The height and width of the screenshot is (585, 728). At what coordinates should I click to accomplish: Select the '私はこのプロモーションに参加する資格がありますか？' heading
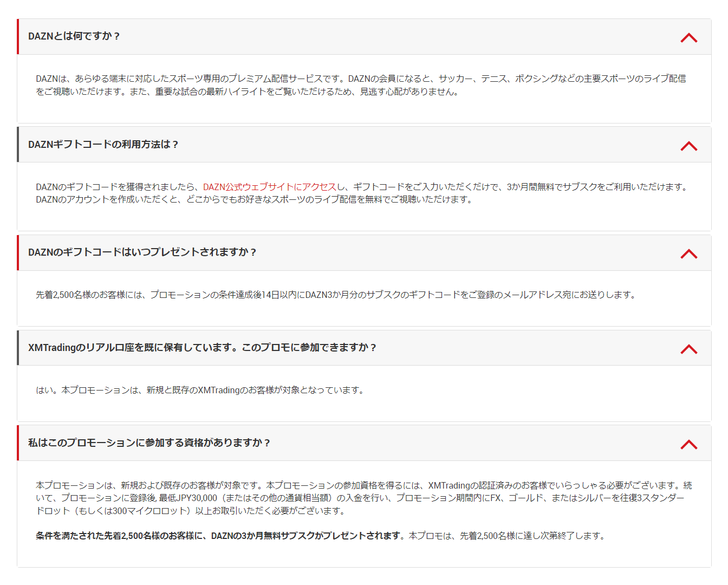coord(149,443)
